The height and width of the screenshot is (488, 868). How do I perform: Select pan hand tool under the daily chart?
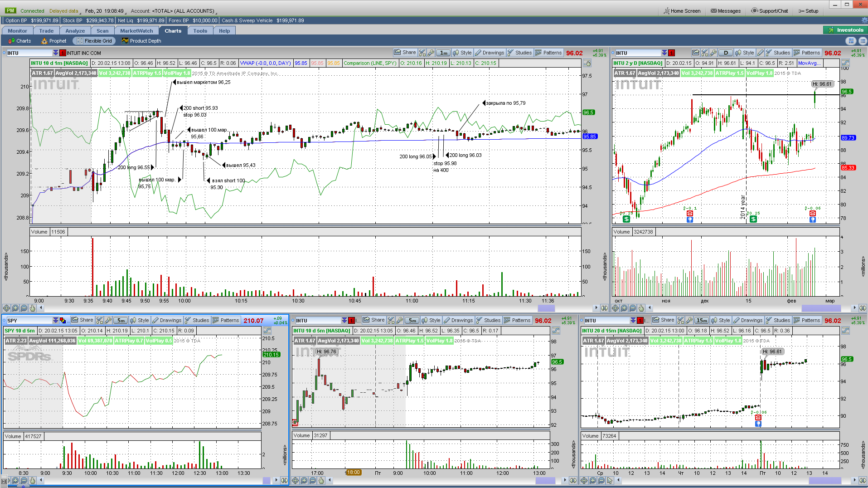click(641, 308)
